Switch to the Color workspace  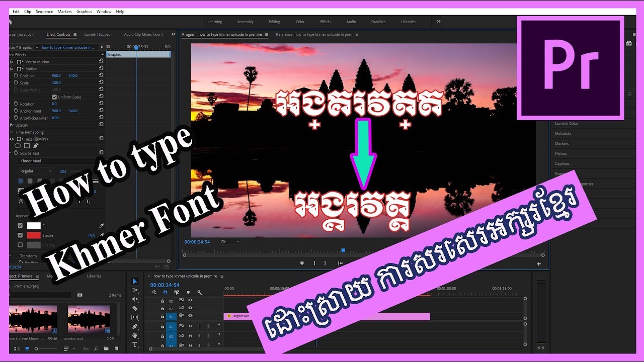click(300, 22)
